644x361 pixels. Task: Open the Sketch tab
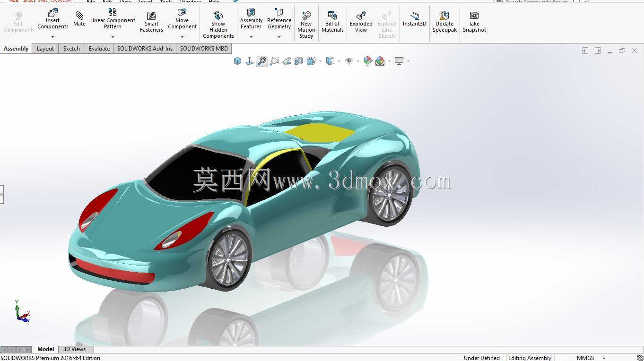71,49
